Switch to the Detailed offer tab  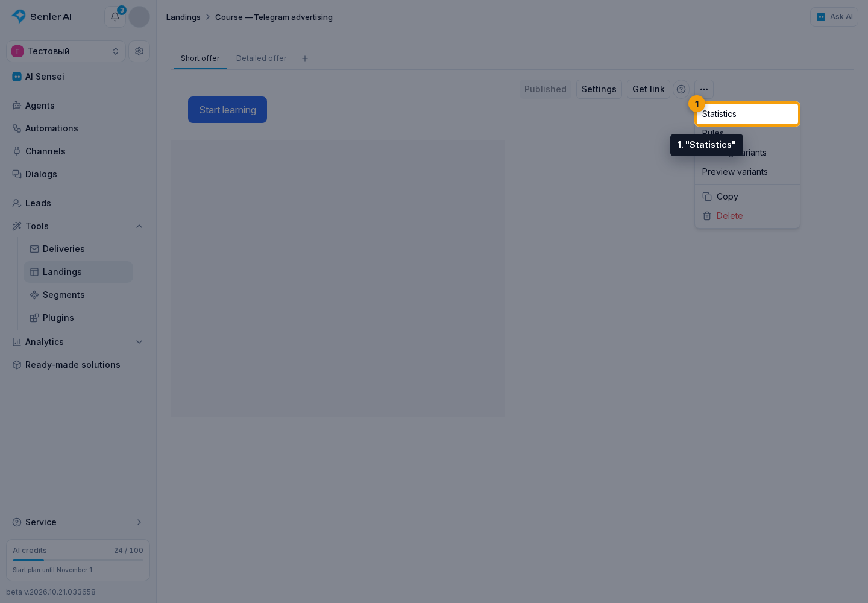(262, 58)
